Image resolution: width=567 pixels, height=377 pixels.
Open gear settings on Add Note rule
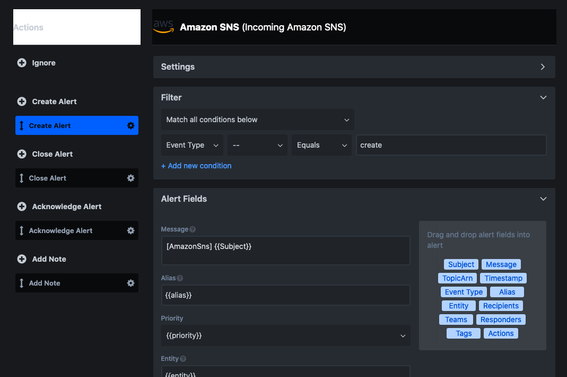coord(131,283)
